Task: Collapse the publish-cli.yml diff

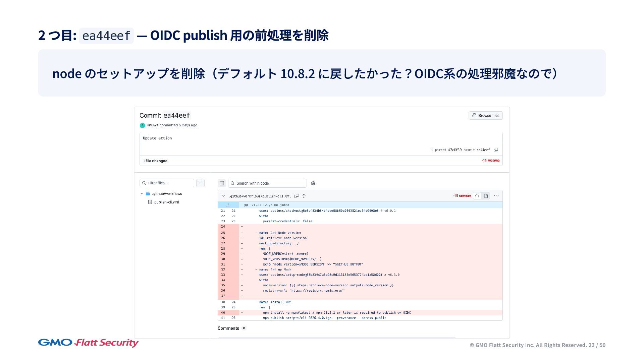Action: (x=223, y=196)
